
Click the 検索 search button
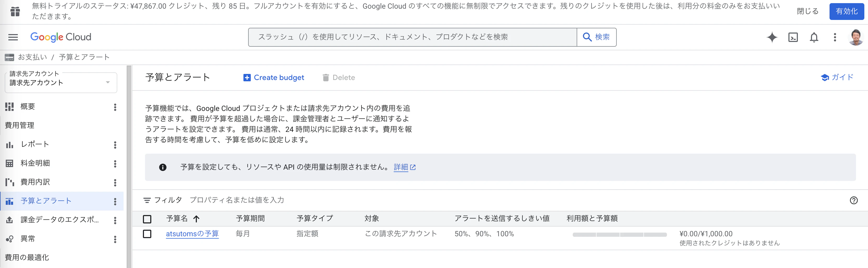[x=596, y=37]
